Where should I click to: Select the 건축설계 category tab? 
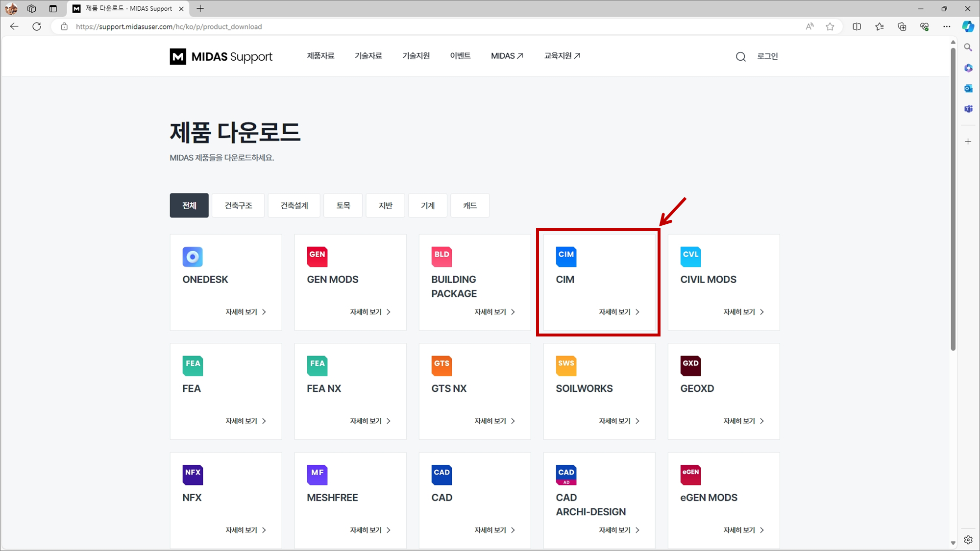(294, 205)
